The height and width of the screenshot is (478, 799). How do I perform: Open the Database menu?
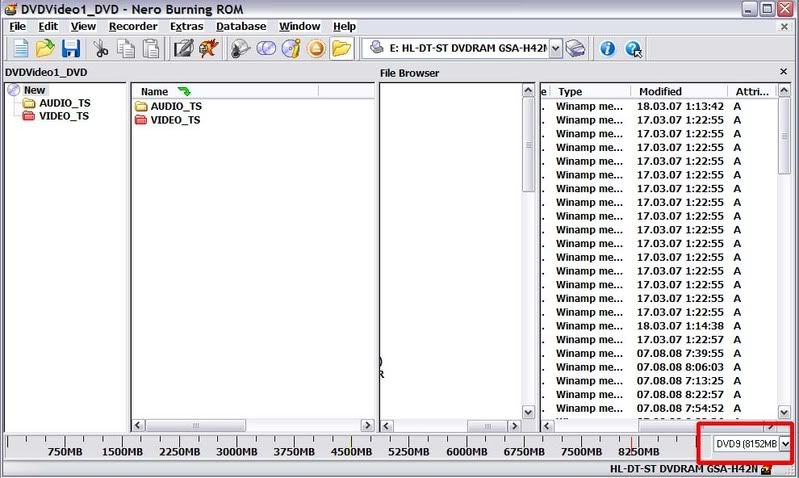[x=241, y=26]
